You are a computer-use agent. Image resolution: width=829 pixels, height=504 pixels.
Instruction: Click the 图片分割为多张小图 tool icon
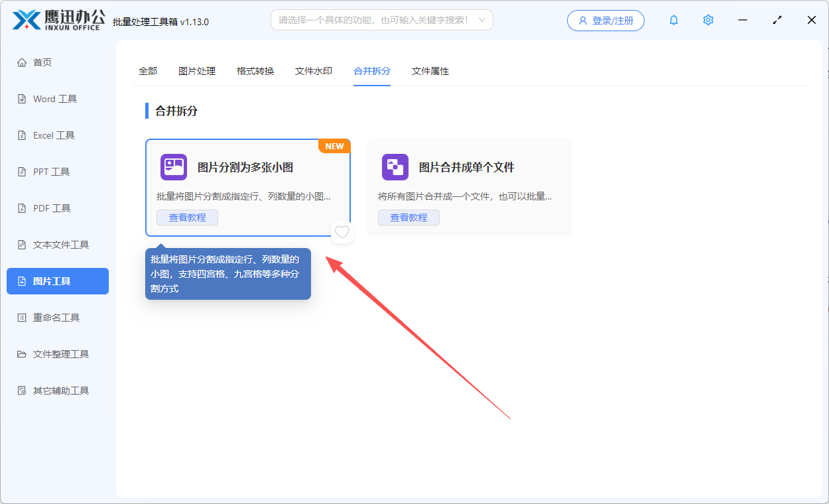click(173, 167)
